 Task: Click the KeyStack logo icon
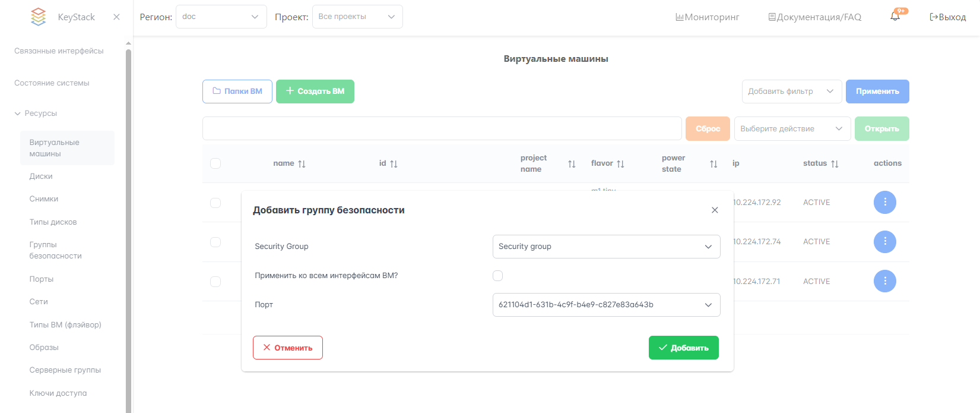(x=38, y=17)
